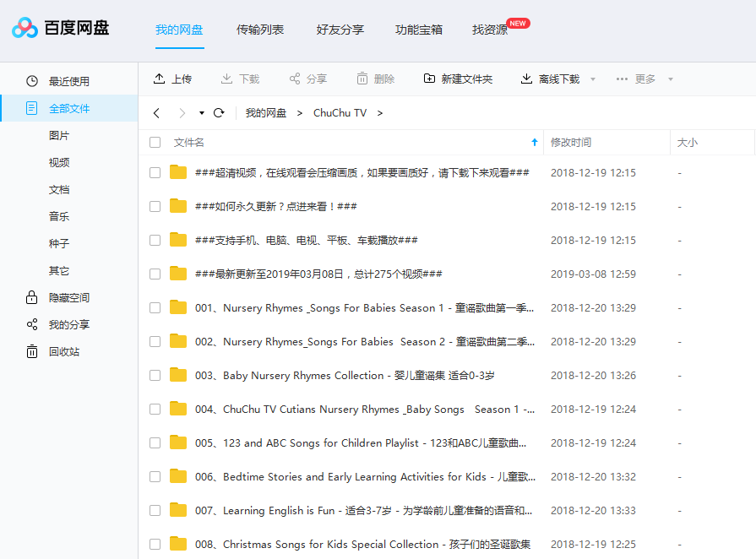Go forward with the right arrow

[182, 113]
